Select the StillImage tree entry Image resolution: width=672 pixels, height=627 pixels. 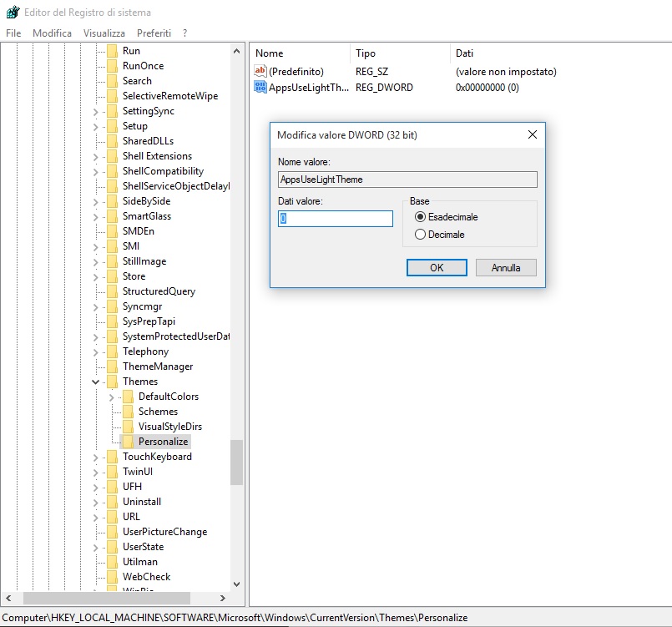click(x=144, y=261)
